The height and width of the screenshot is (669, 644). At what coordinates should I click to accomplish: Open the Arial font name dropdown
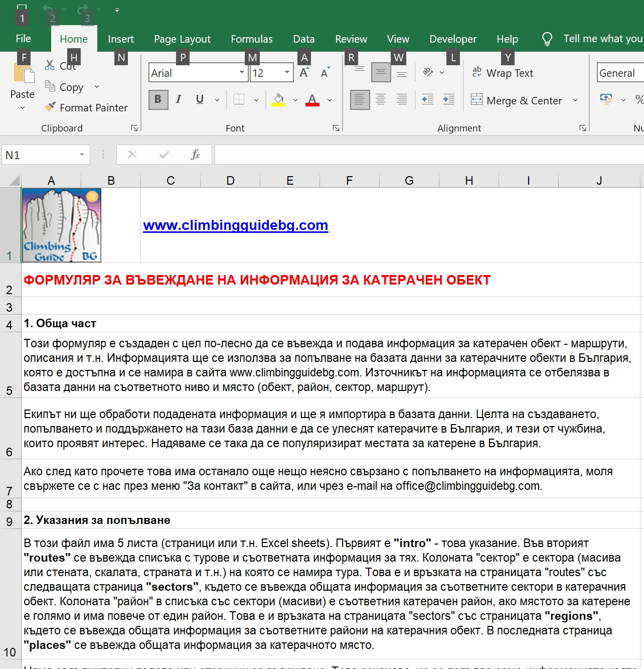242,72
